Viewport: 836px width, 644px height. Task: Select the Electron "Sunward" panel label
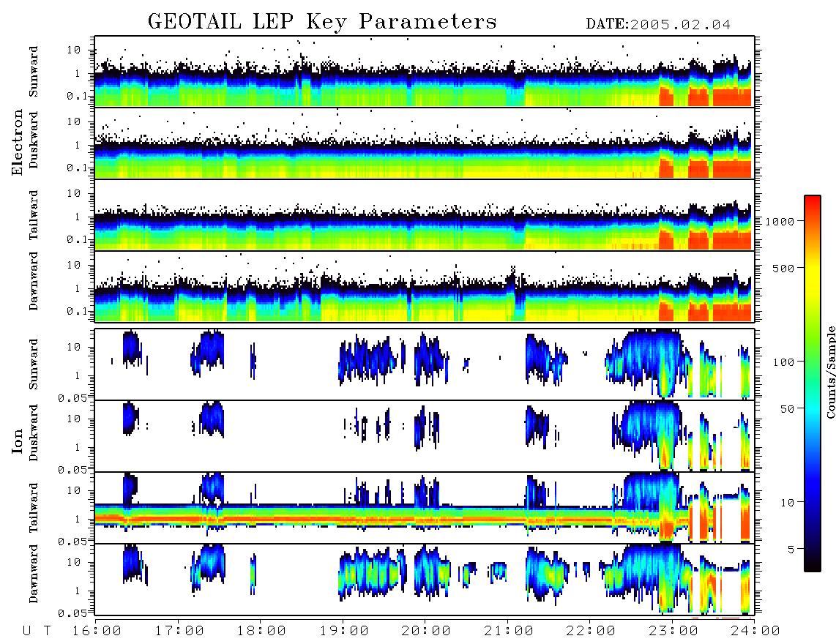(x=34, y=72)
